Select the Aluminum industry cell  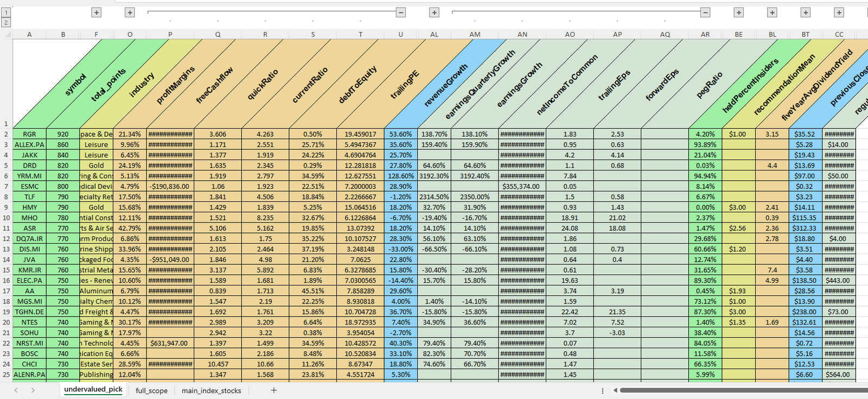(x=96, y=291)
